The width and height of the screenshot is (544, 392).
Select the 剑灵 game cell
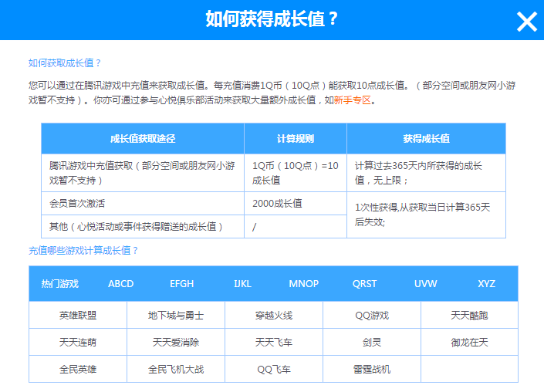point(372,342)
